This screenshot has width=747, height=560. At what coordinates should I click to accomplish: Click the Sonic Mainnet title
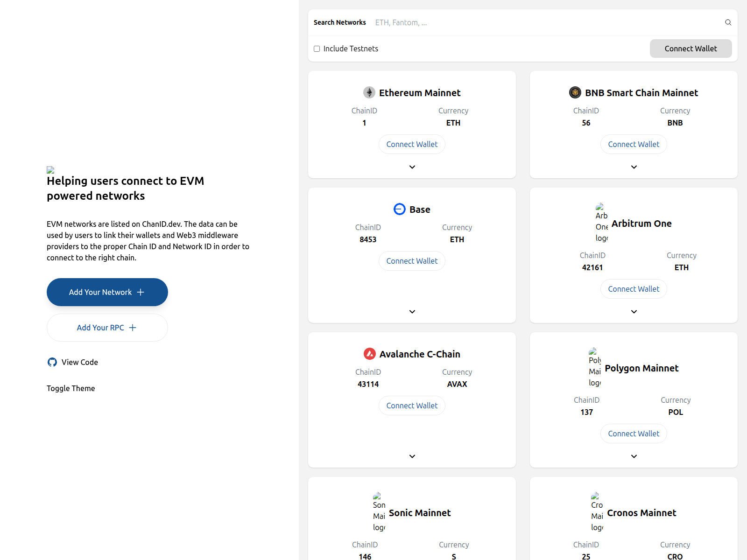[x=420, y=513]
